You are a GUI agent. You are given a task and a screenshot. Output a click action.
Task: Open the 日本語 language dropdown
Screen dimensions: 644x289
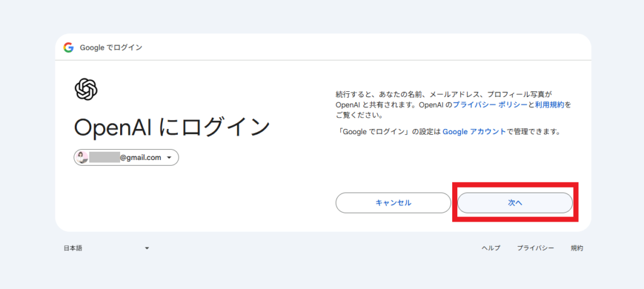(106, 248)
